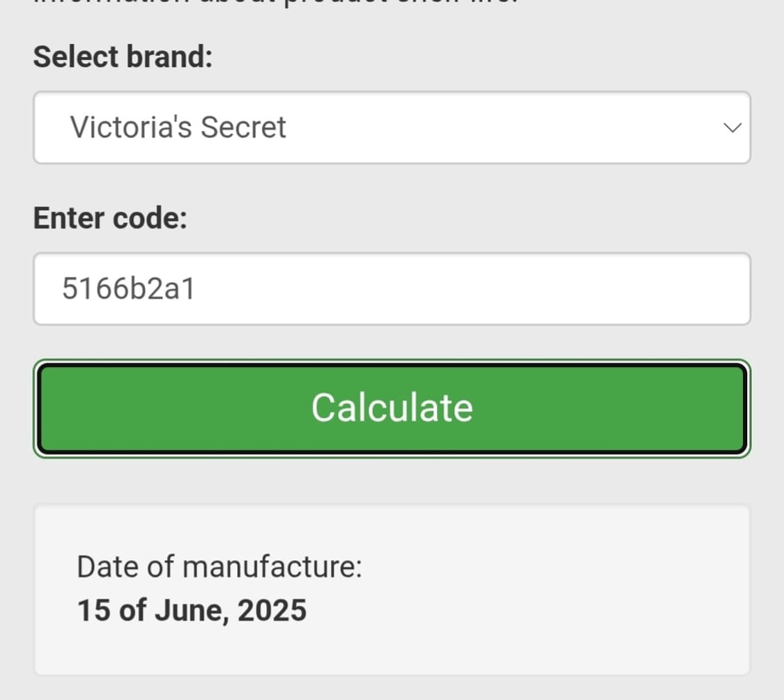This screenshot has height=700, width=784.
Task: Click the "Select brand:" label
Action: (x=123, y=56)
